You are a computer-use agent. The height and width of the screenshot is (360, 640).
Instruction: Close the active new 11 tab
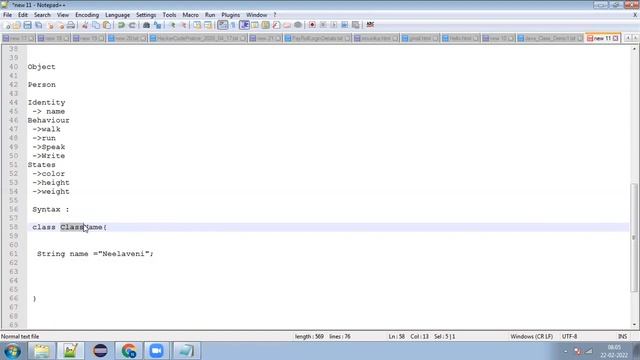pos(615,38)
